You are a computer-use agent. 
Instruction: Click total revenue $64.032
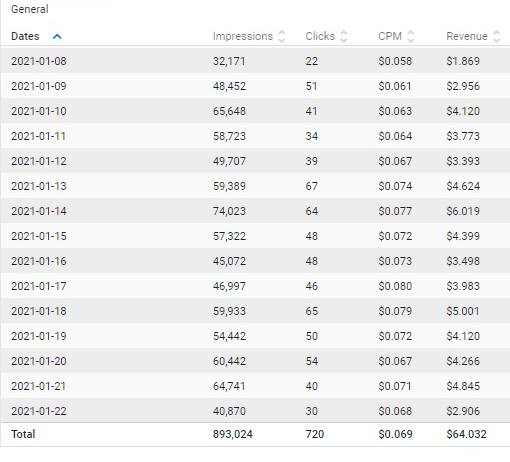tap(466, 434)
